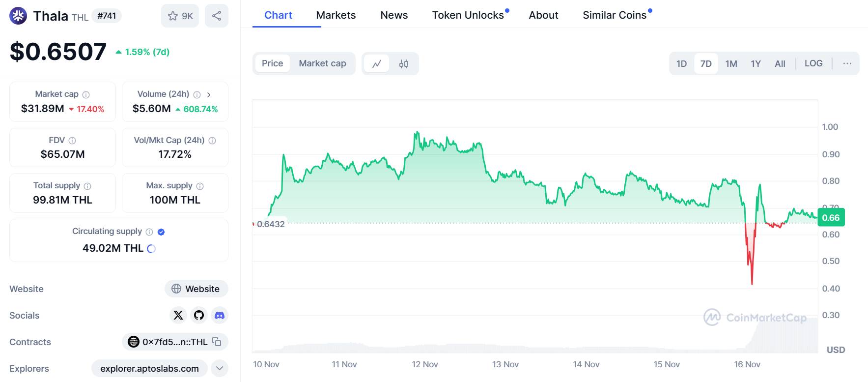Show FDV info icon
This screenshot has height=382, width=868.
pos(72,141)
